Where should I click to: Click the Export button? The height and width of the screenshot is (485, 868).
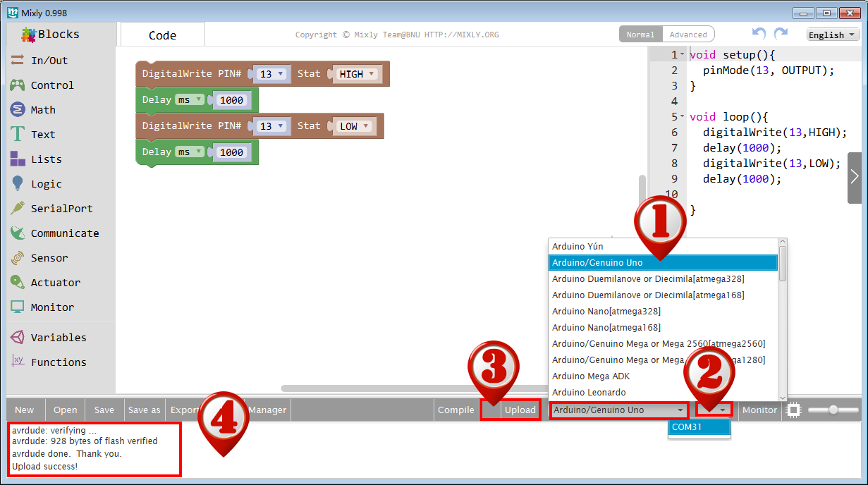pos(185,410)
